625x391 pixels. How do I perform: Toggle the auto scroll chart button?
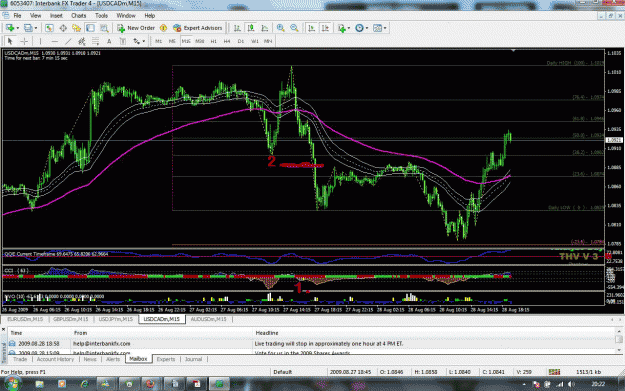click(311, 28)
